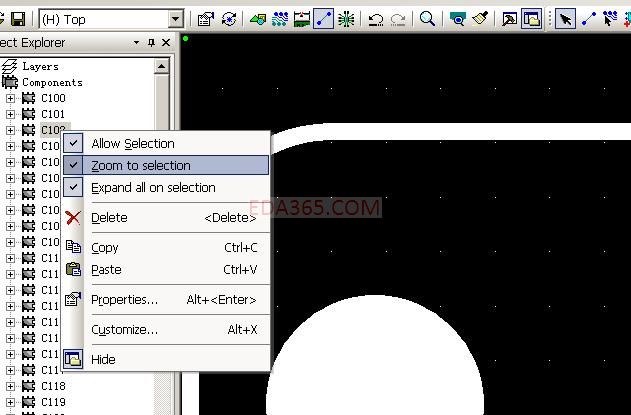Select the Layers tree item

[40, 66]
